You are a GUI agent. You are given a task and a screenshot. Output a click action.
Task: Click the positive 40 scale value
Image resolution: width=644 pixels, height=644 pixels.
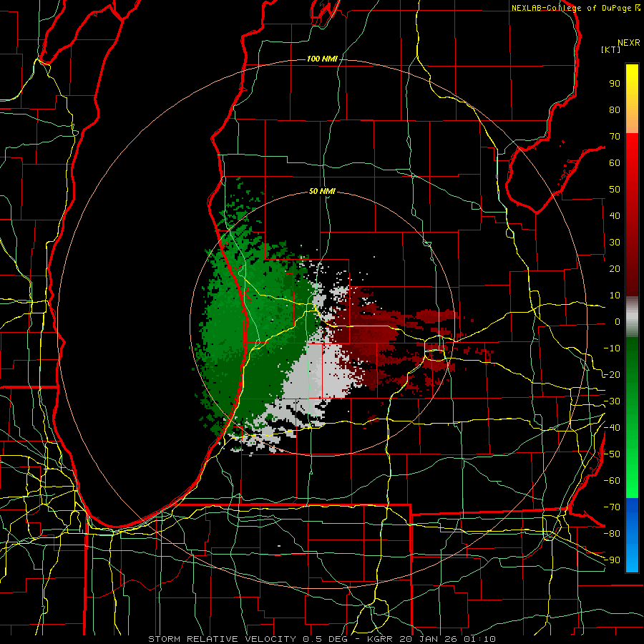pos(615,216)
